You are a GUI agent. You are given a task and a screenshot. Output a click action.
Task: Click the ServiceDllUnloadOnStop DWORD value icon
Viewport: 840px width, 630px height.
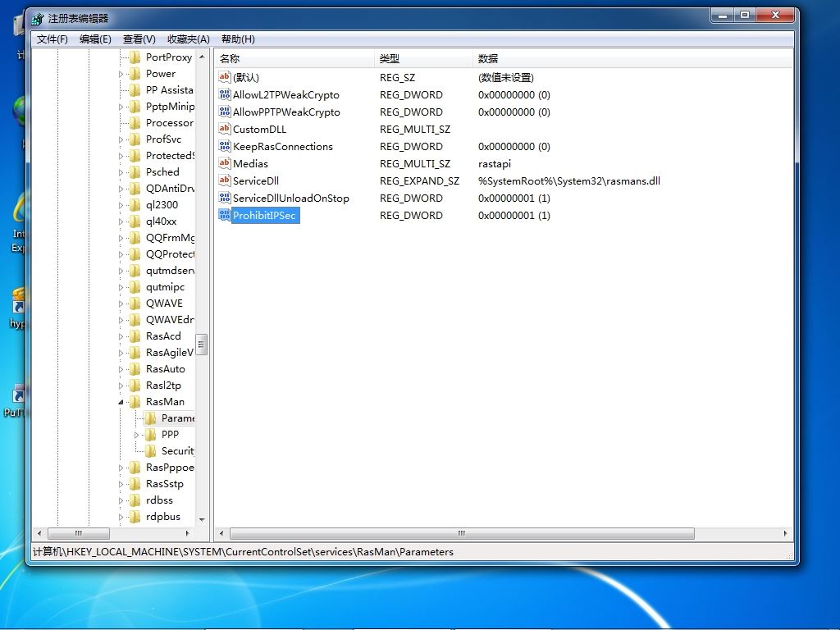coord(225,198)
